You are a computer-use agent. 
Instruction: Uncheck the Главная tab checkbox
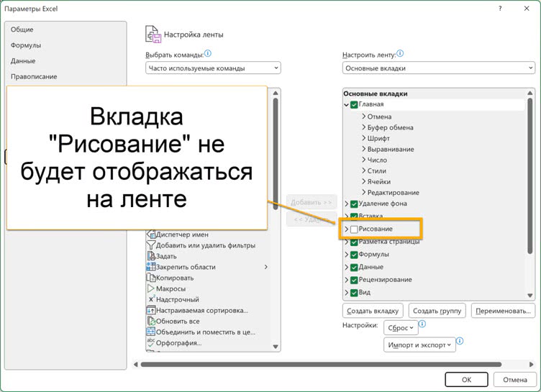[354, 104]
